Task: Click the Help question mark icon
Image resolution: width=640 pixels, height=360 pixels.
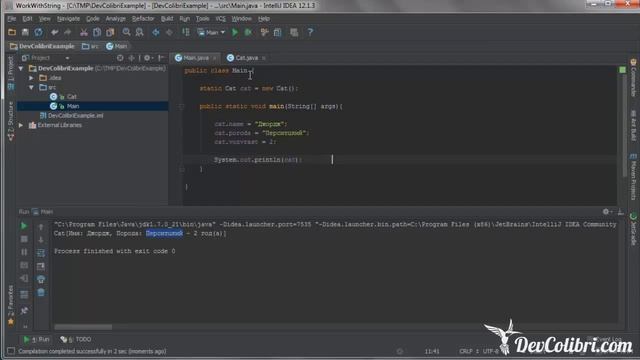Action: [x=310, y=32]
